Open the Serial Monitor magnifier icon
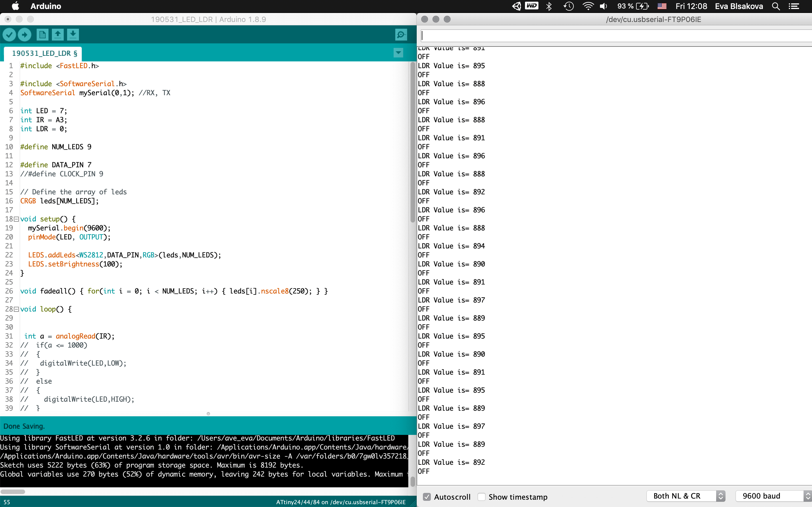Screen dimensions: 812x507 click(x=401, y=35)
